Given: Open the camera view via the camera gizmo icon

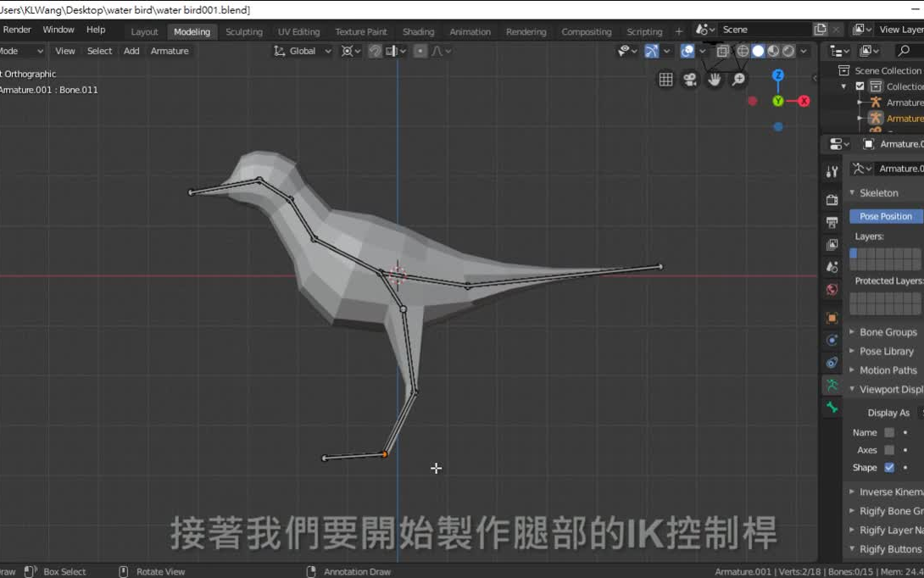Looking at the screenshot, I should (x=690, y=79).
